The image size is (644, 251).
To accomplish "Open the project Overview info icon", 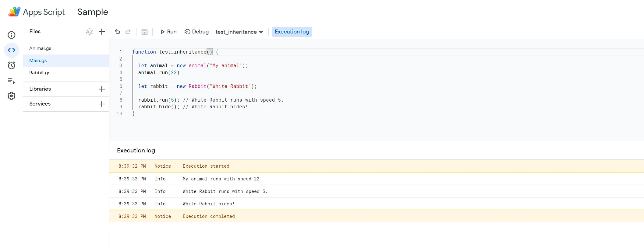I will (x=12, y=35).
